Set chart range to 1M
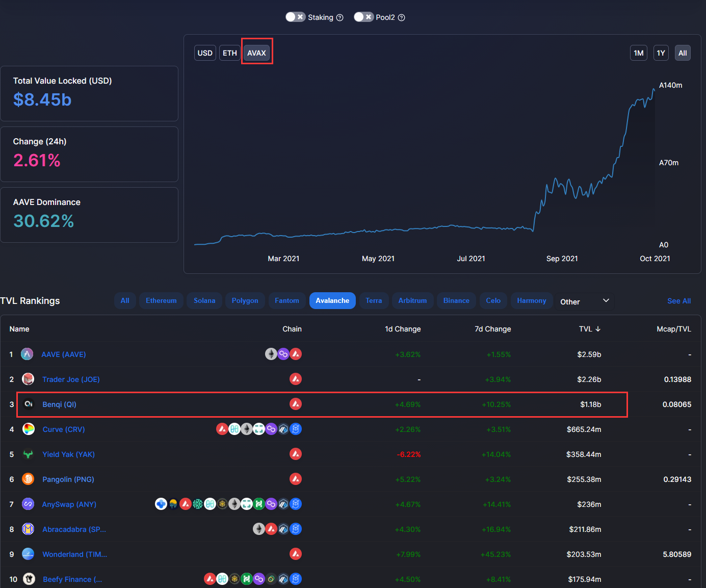 (x=639, y=53)
